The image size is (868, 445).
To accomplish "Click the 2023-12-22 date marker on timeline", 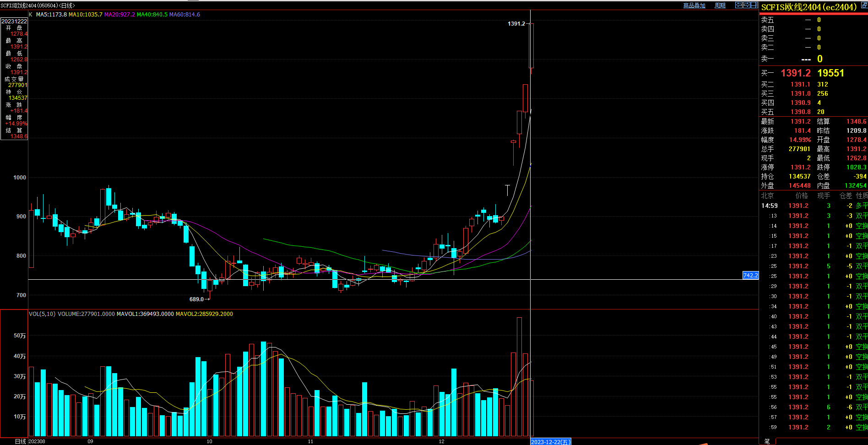I will pyautogui.click(x=550, y=442).
